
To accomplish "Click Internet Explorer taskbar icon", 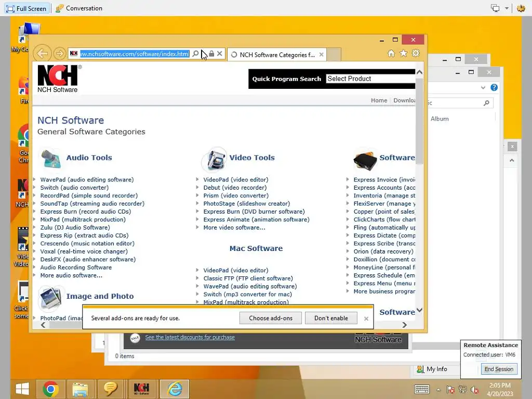I will tap(175, 389).
